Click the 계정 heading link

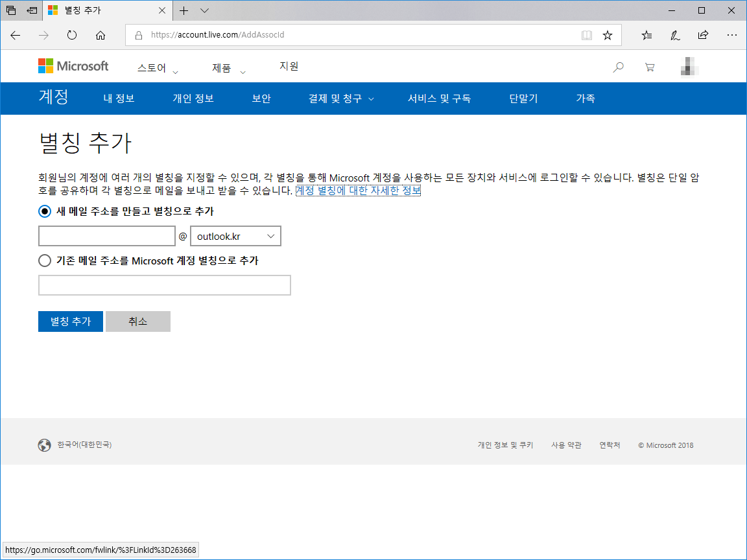[53, 97]
